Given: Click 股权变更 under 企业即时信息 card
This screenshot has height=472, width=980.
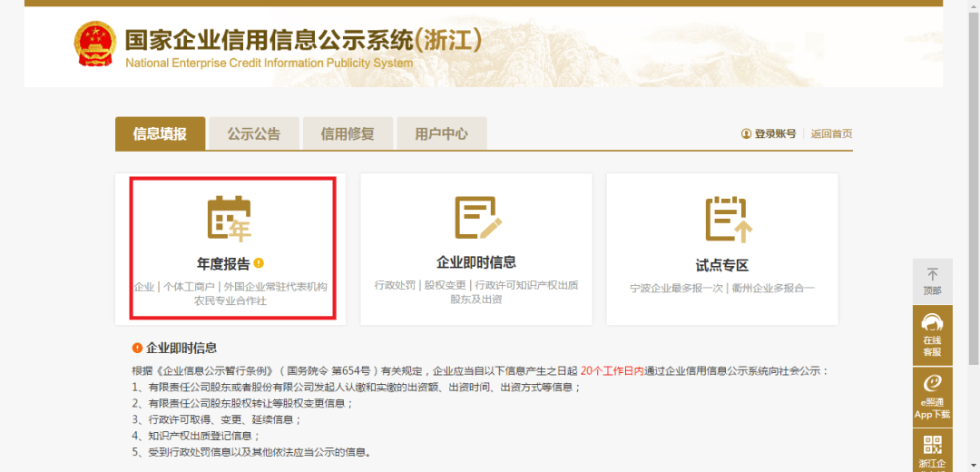Looking at the screenshot, I should [445, 285].
